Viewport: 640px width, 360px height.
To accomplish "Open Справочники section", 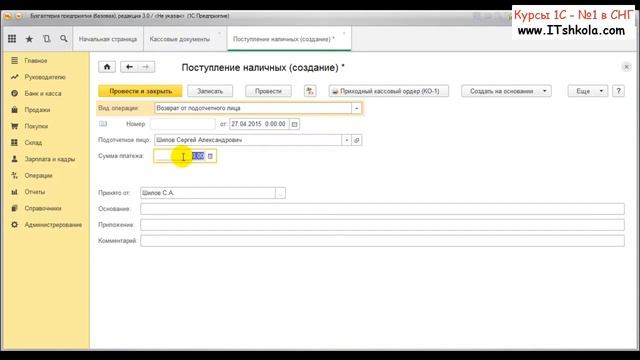I will [43, 208].
